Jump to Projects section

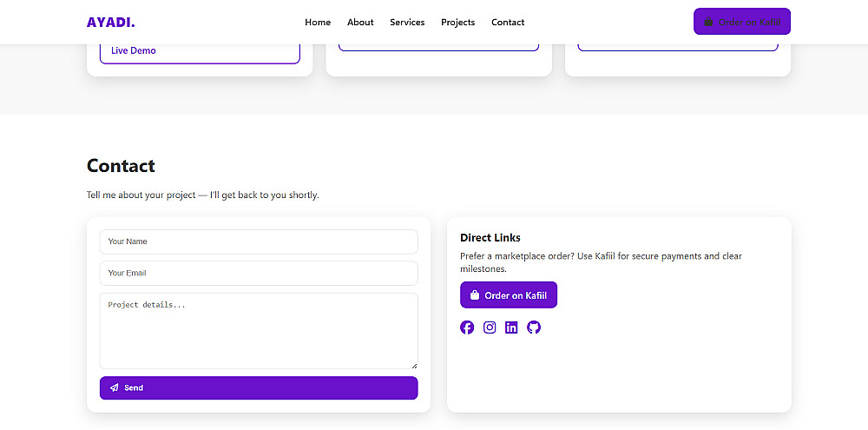457,23
